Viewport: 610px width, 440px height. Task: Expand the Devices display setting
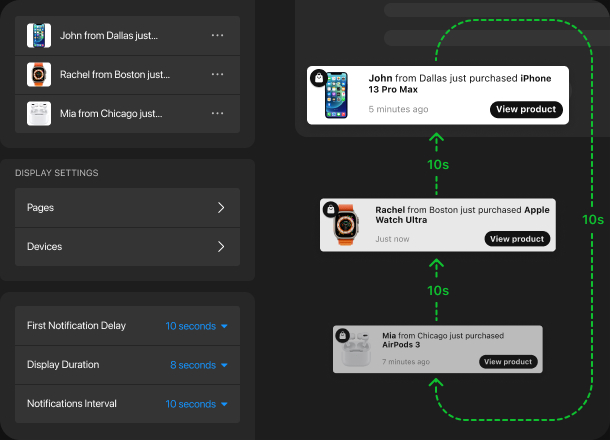pyautogui.click(x=221, y=246)
